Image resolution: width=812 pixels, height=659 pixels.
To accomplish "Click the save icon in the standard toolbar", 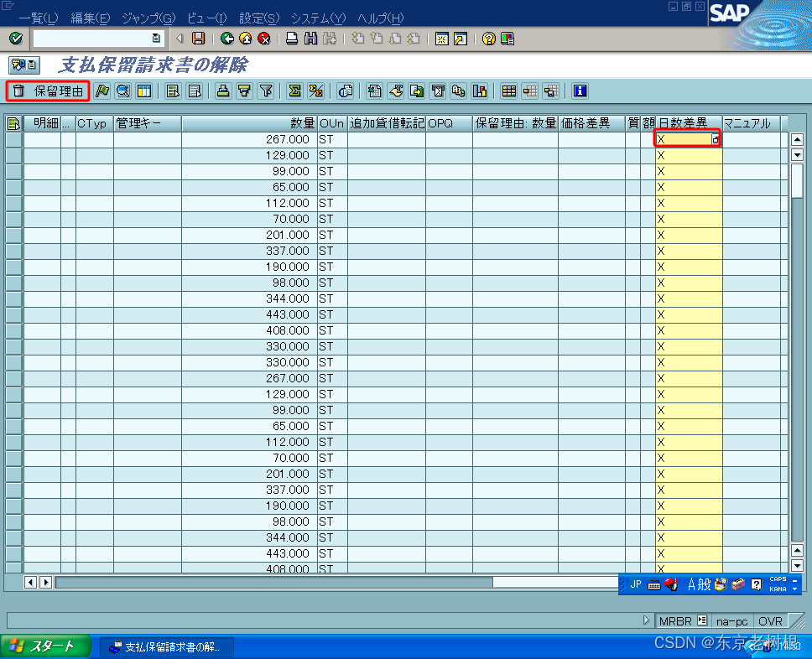I will point(198,38).
